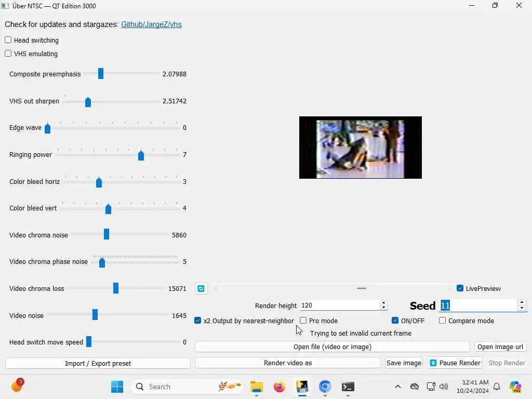Screen dimensions: 532x399
Task: Click the app icon in title bar
Action: (5, 6)
